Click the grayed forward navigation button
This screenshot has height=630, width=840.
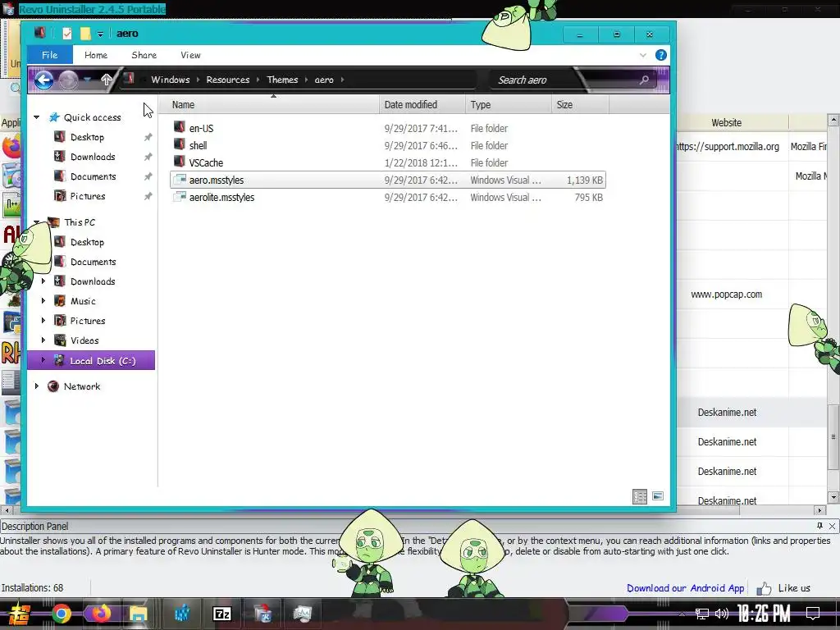(x=68, y=80)
